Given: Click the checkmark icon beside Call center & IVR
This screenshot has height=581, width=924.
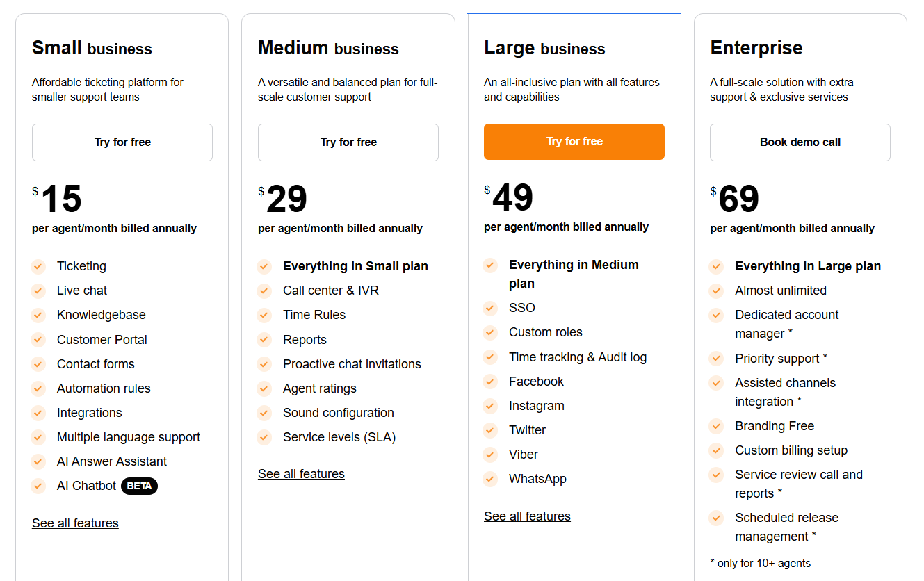Looking at the screenshot, I should (x=264, y=290).
